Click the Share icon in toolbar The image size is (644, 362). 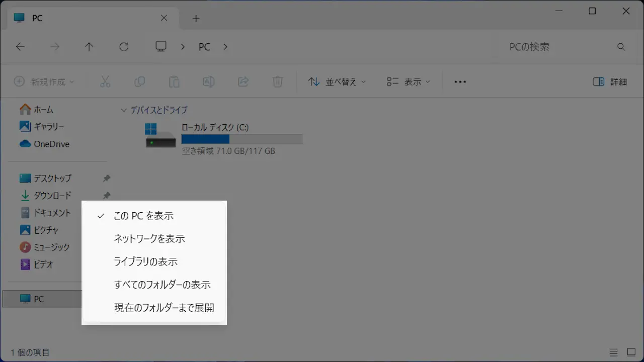tap(243, 82)
